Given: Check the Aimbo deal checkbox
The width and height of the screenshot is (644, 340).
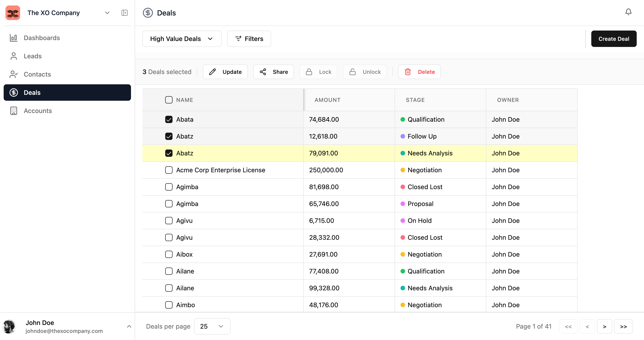Looking at the screenshot, I should (169, 305).
